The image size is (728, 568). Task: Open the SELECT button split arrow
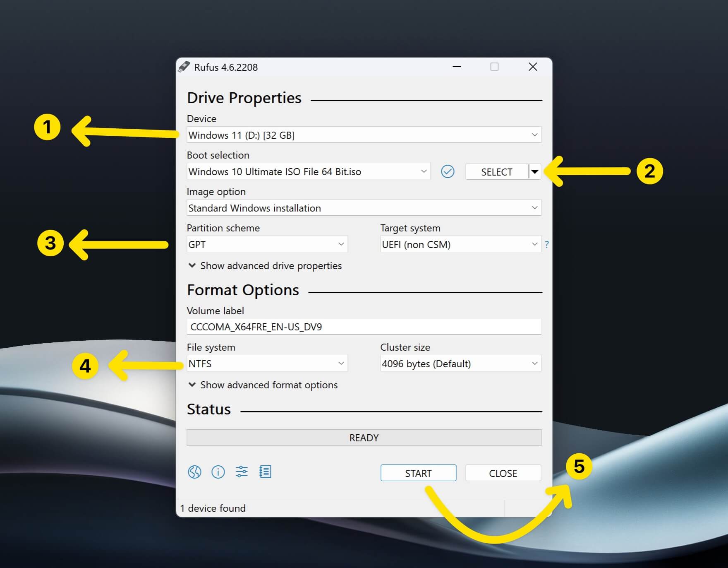[x=535, y=171]
